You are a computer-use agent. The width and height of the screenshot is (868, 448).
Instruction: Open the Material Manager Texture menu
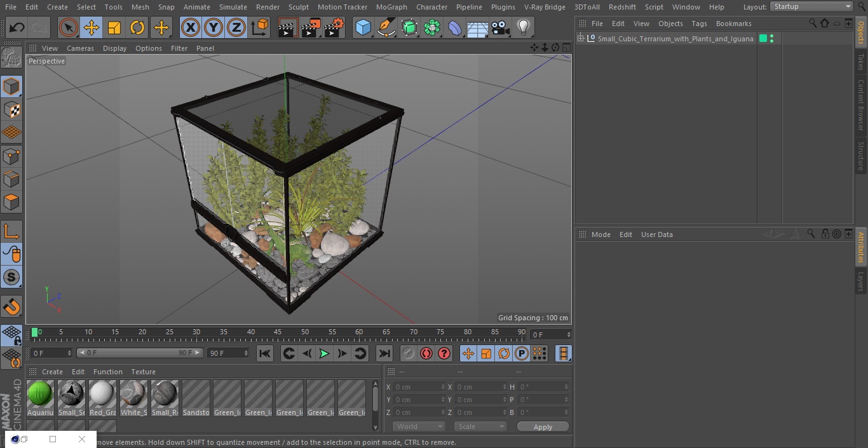click(x=143, y=372)
